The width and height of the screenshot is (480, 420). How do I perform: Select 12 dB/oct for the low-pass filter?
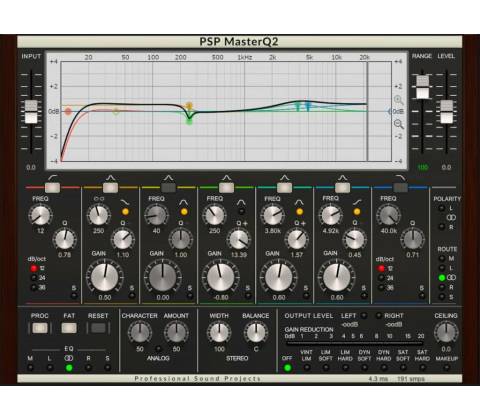click(x=381, y=268)
